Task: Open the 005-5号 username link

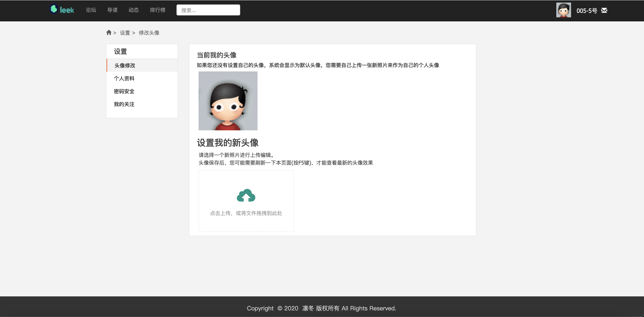Action: click(x=587, y=10)
